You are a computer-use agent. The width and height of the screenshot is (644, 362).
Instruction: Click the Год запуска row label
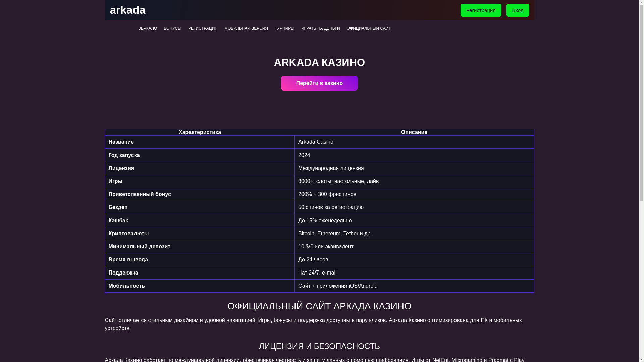point(124,155)
